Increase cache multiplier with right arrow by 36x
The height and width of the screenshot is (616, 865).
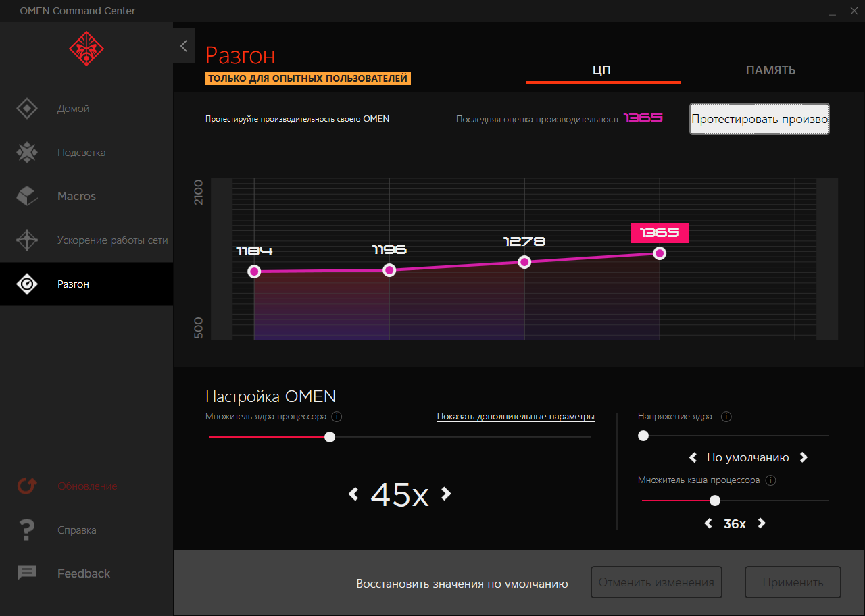click(x=762, y=523)
